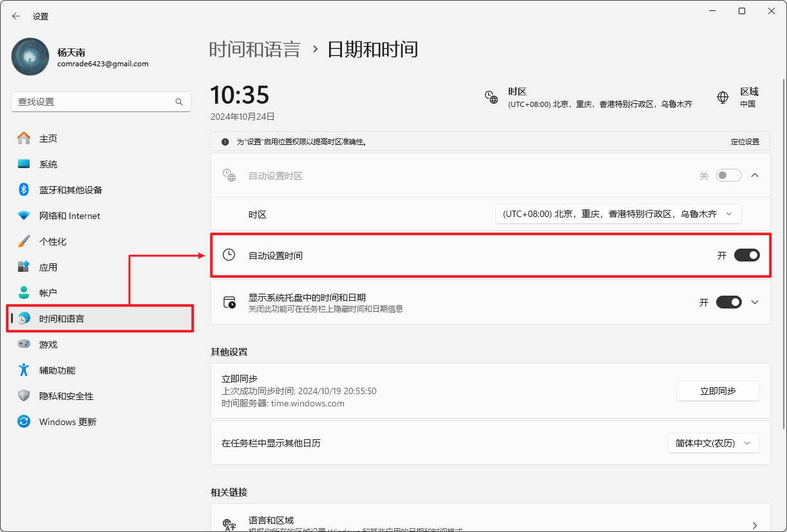
Task: Open the 主页 home section
Action: (x=100, y=138)
